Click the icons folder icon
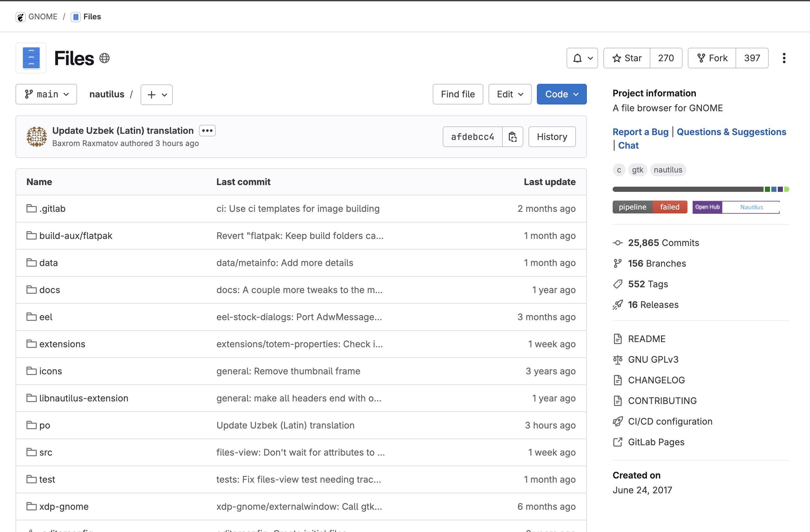This screenshot has width=810, height=532. point(32,371)
